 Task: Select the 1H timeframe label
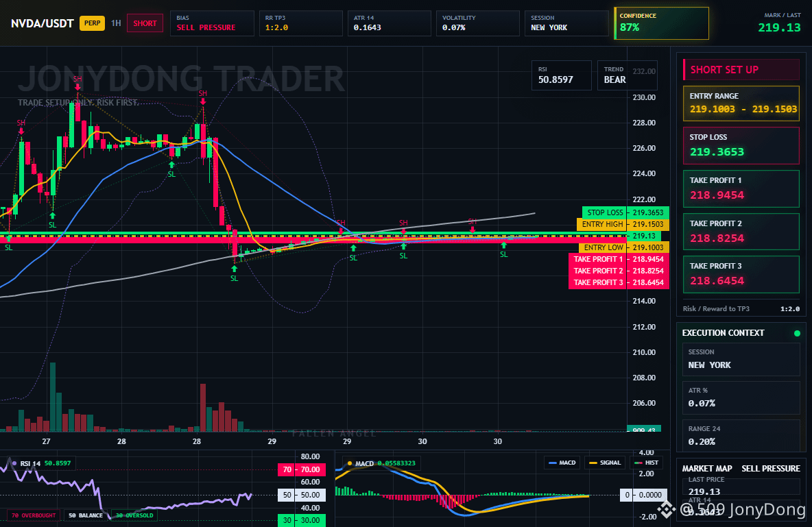pyautogui.click(x=116, y=23)
